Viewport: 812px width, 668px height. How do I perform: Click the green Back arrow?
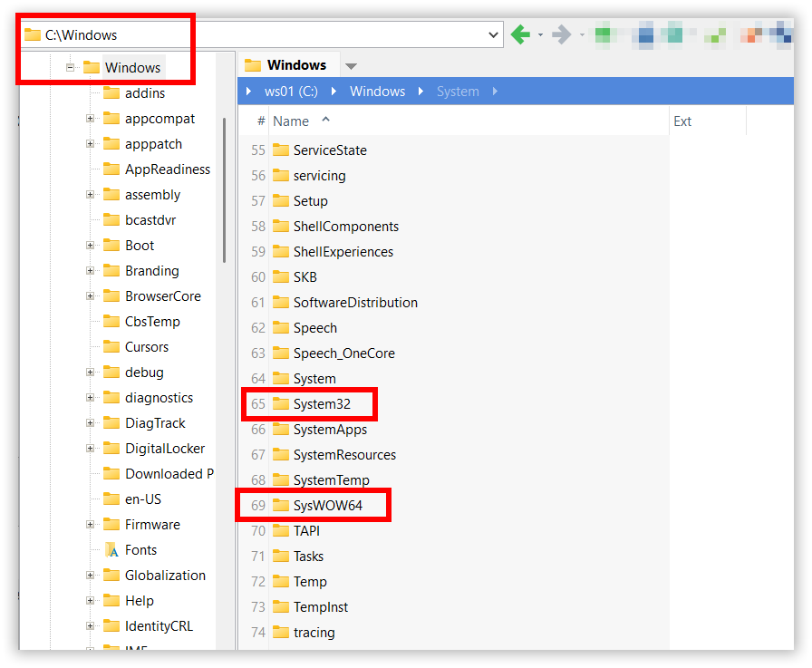tap(520, 34)
